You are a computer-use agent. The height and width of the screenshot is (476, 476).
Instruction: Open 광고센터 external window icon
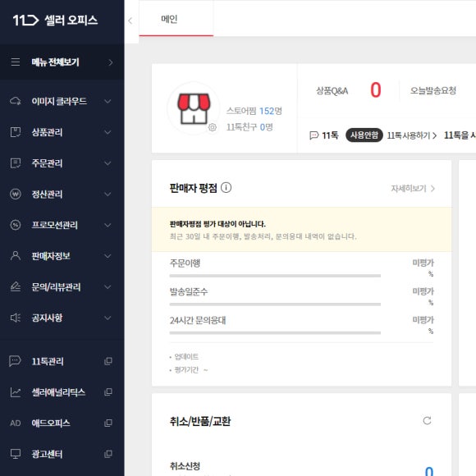(x=108, y=454)
